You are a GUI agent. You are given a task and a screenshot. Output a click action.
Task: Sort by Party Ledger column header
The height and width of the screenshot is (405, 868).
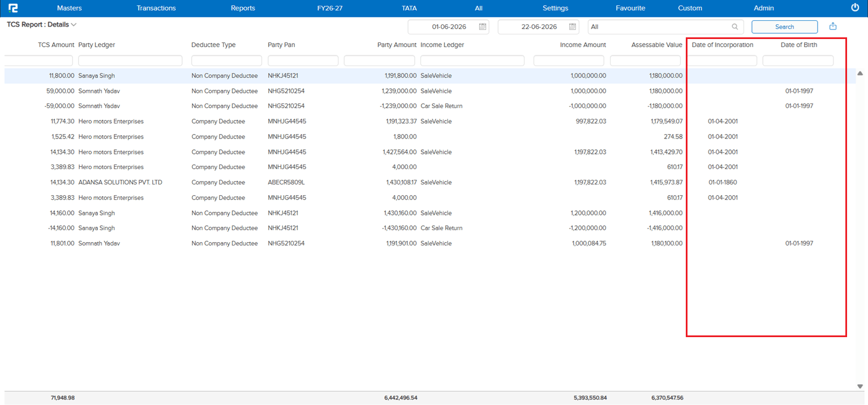pyautogui.click(x=97, y=45)
